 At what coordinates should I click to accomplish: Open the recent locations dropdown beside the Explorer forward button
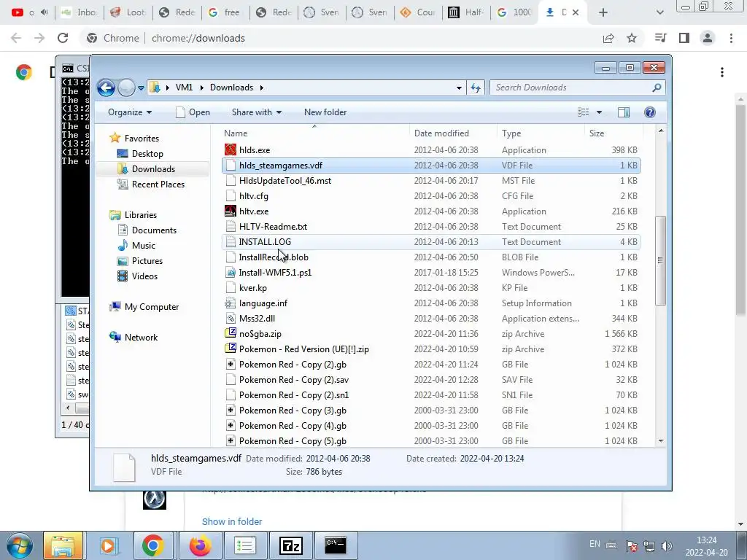pyautogui.click(x=141, y=88)
